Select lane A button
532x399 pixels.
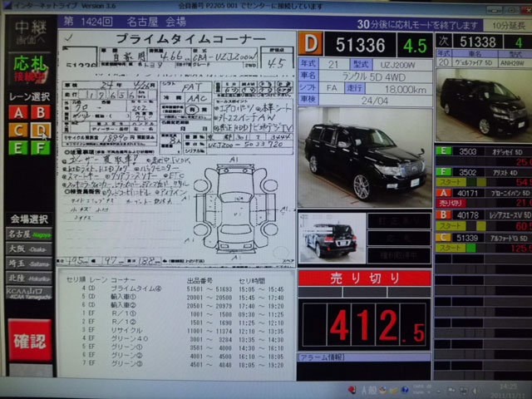(18, 112)
